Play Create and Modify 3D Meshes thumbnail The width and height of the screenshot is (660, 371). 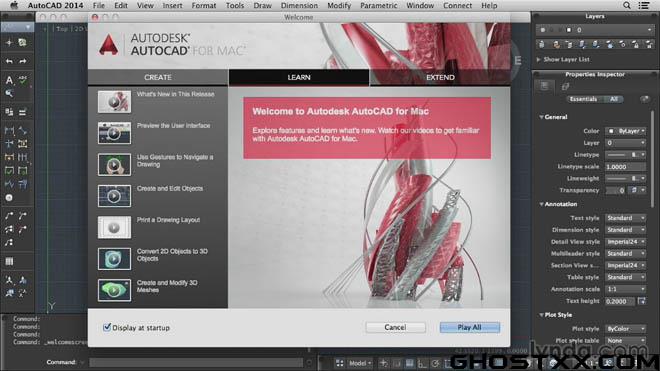pyautogui.click(x=114, y=290)
